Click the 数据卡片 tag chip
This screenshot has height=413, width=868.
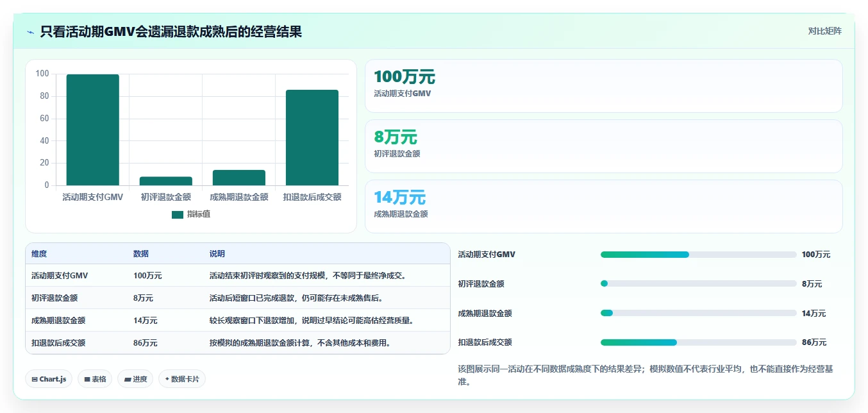182,379
